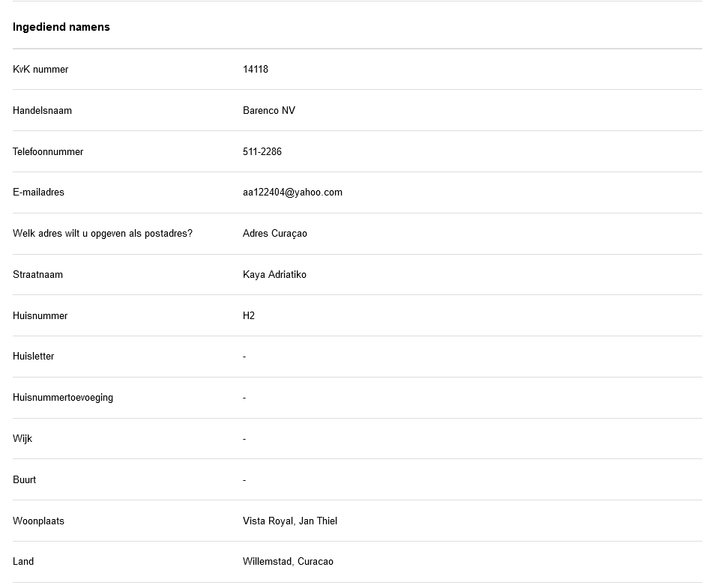Click the 'Straatnaam' label
The height and width of the screenshot is (588, 715).
pos(37,275)
